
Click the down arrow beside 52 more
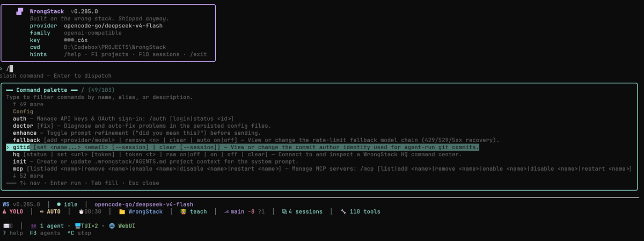[x=14, y=176]
